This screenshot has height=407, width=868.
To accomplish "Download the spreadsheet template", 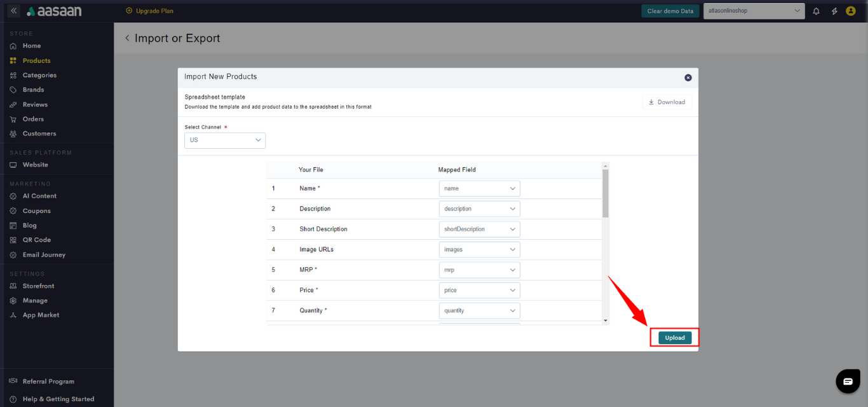I will tap(667, 102).
